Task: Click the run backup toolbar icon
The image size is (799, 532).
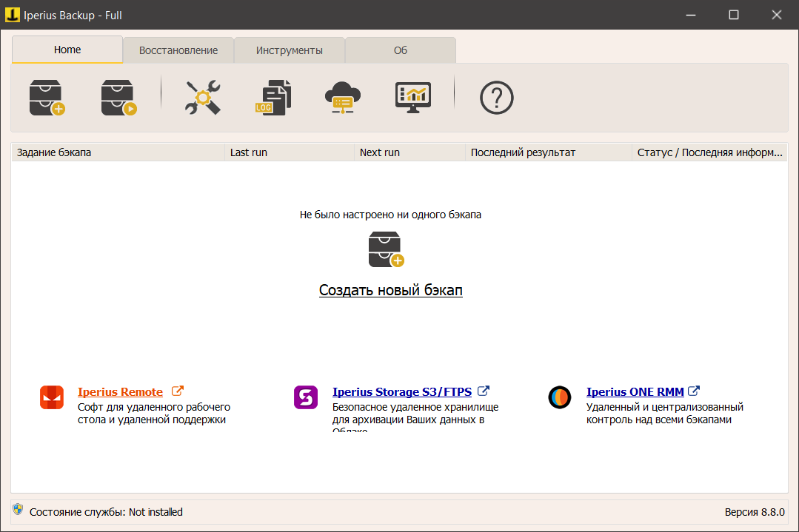Action: pyautogui.click(x=118, y=98)
